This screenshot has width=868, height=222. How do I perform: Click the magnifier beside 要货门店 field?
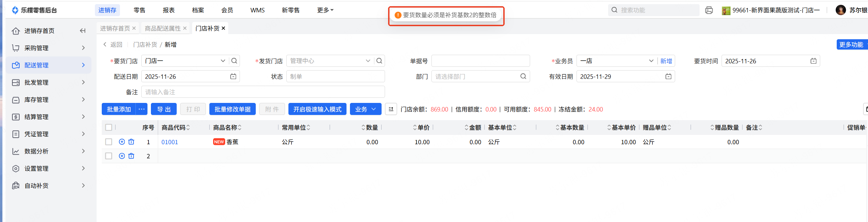[234, 61]
